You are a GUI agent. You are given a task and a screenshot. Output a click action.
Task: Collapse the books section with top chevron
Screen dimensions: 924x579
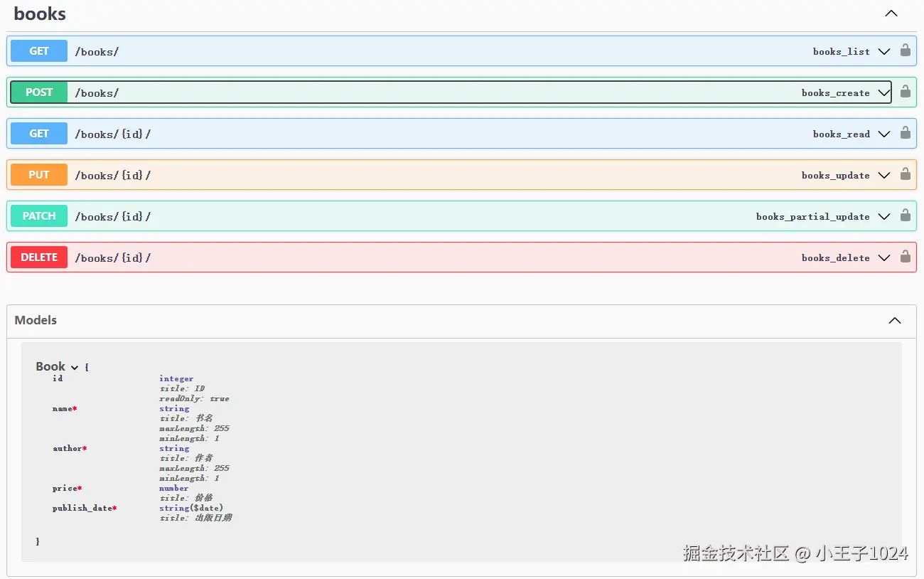pyautogui.click(x=891, y=14)
